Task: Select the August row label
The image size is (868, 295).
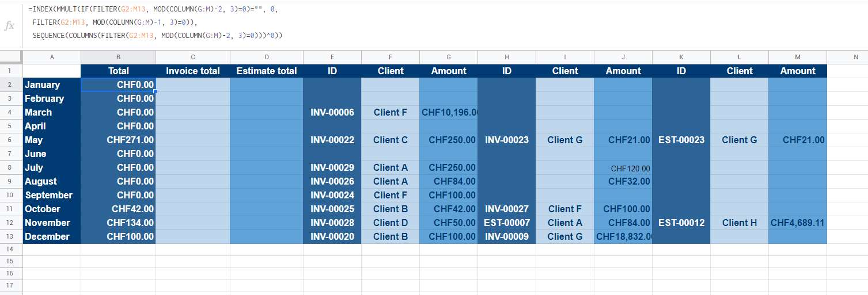Action: (52, 181)
